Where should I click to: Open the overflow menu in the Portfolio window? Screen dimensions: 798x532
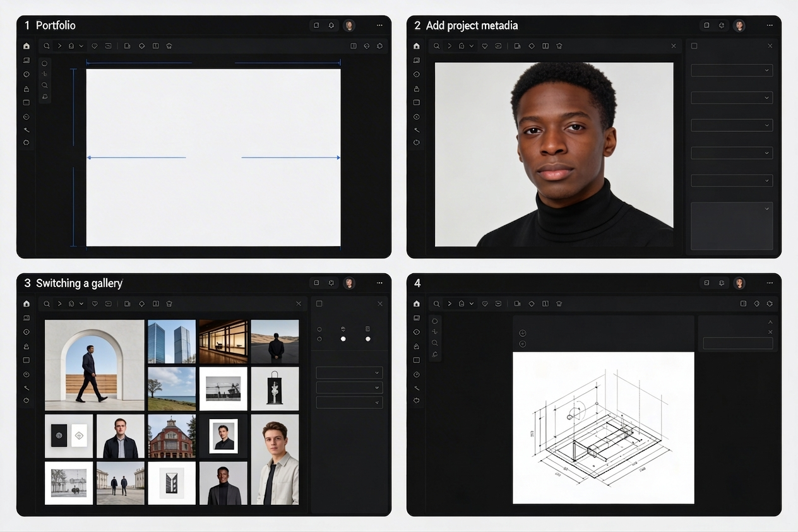tap(379, 25)
